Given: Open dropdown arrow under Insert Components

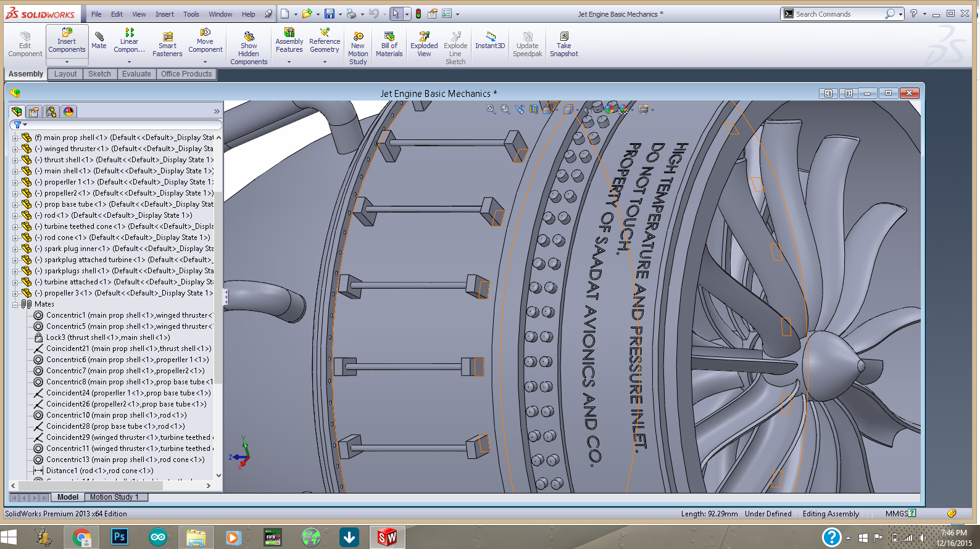Looking at the screenshot, I should [x=67, y=62].
